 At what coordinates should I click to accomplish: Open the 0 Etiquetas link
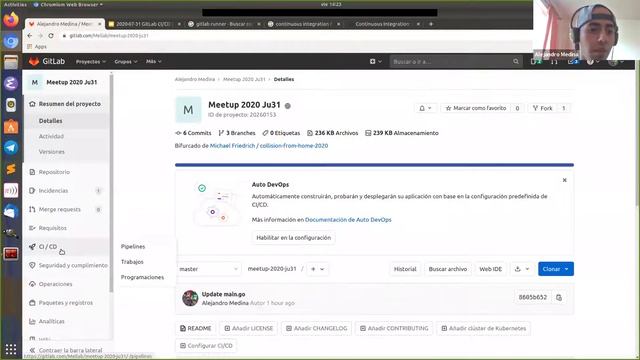coord(281,133)
